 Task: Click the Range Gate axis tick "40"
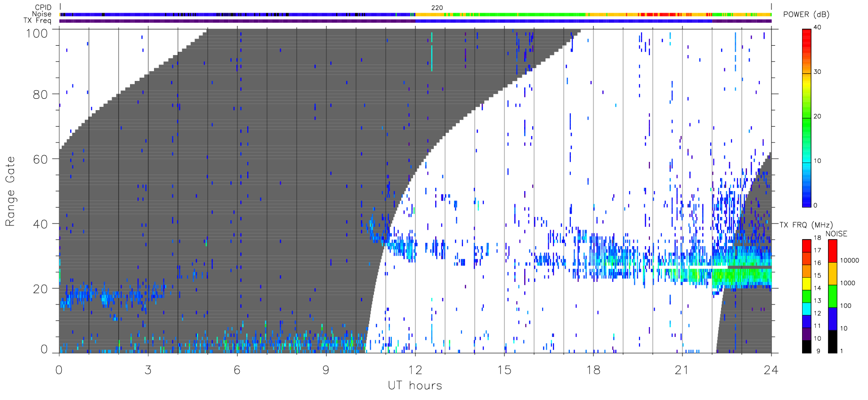41,224
